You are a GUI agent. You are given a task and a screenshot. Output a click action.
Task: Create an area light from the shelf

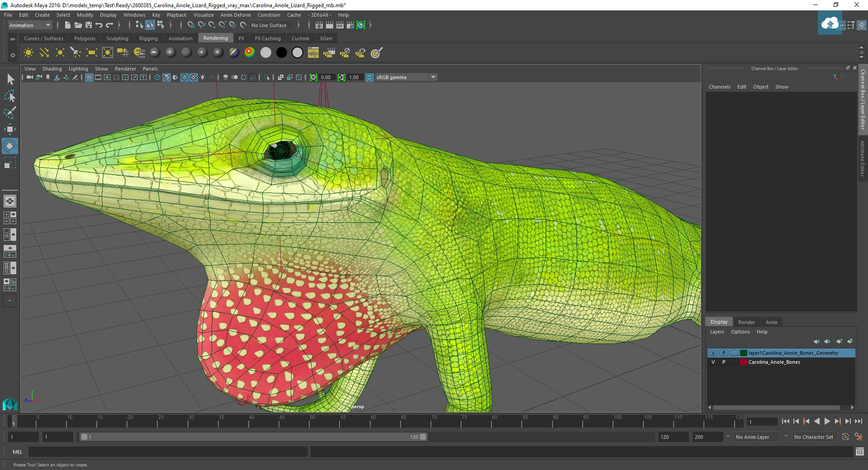coord(91,53)
